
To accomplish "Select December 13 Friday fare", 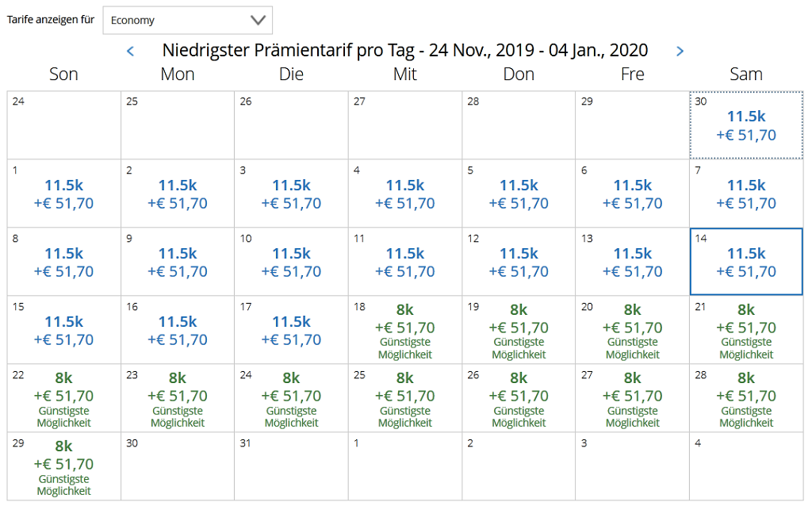I will [x=633, y=263].
